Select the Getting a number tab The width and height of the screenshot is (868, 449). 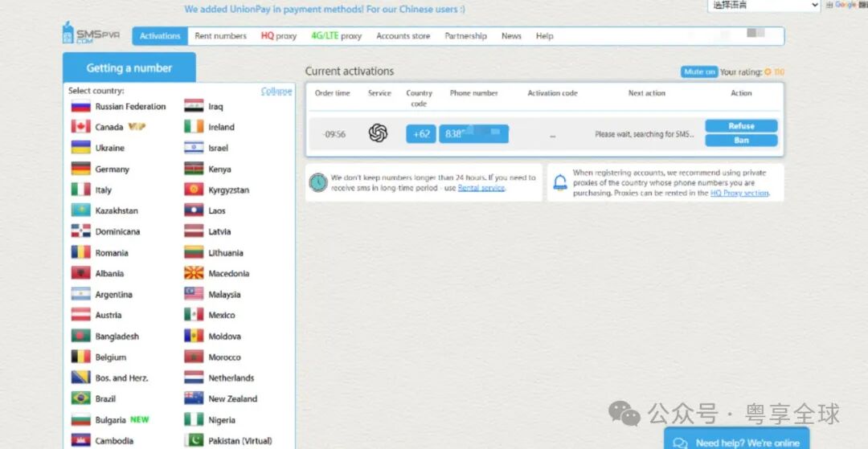(129, 68)
